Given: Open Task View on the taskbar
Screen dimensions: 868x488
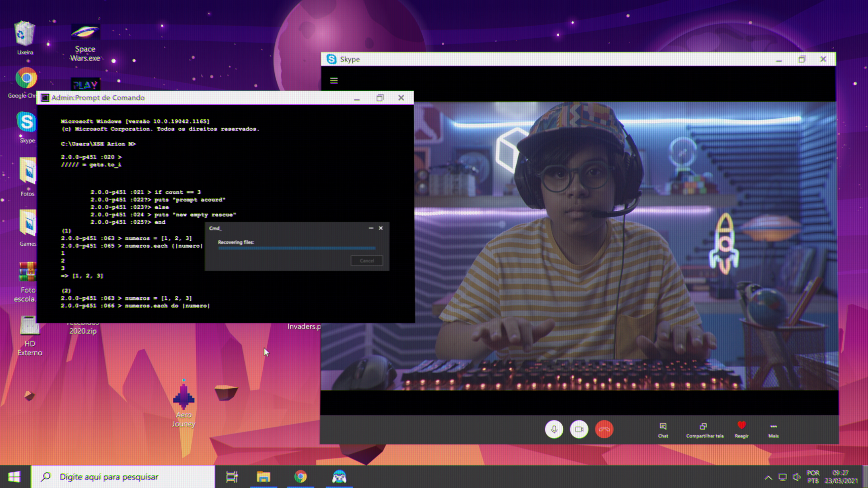Looking at the screenshot, I should tap(232, 477).
